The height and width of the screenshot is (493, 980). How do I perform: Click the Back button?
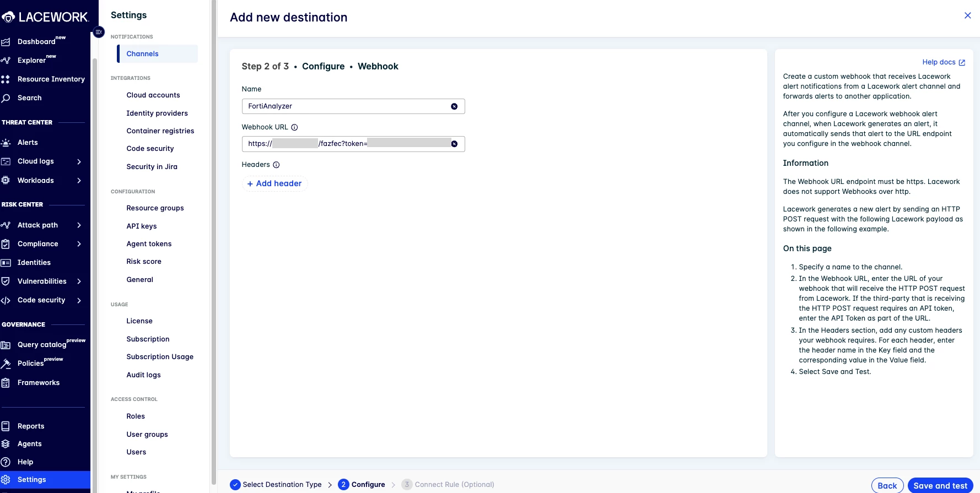pos(887,485)
